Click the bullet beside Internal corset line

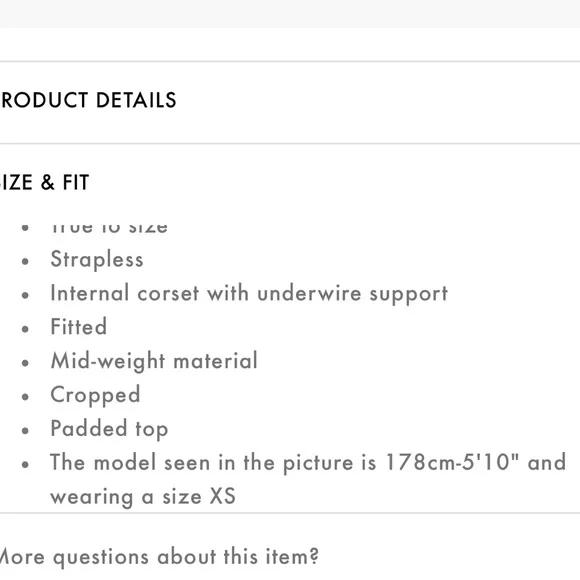tap(25, 295)
